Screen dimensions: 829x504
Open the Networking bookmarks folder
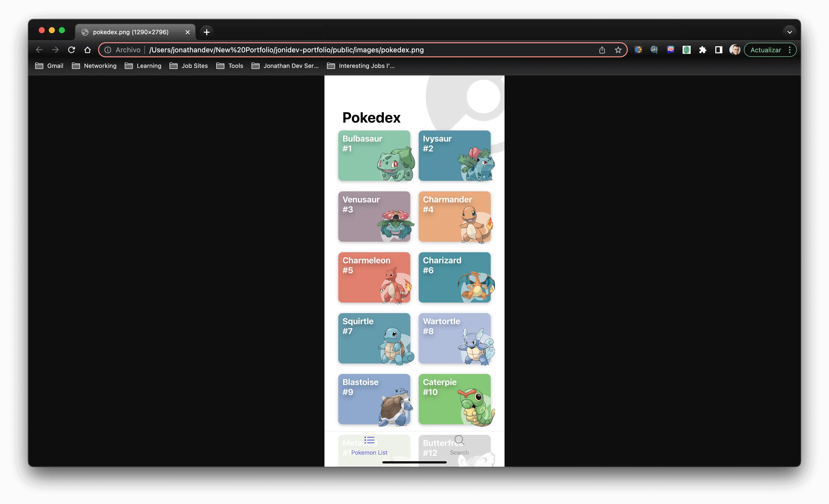94,66
